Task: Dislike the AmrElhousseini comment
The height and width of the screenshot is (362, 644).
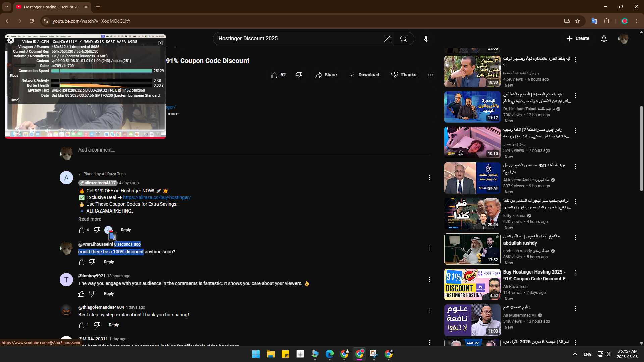Action: (x=92, y=262)
